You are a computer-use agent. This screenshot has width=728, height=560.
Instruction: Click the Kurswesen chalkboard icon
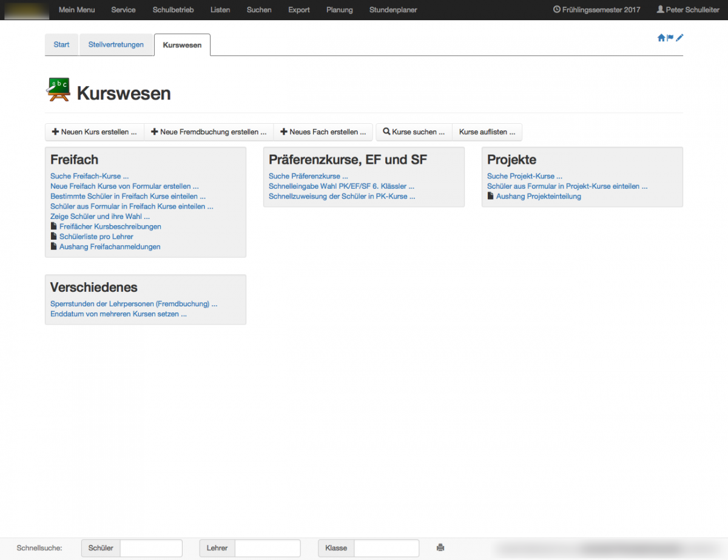tap(59, 90)
